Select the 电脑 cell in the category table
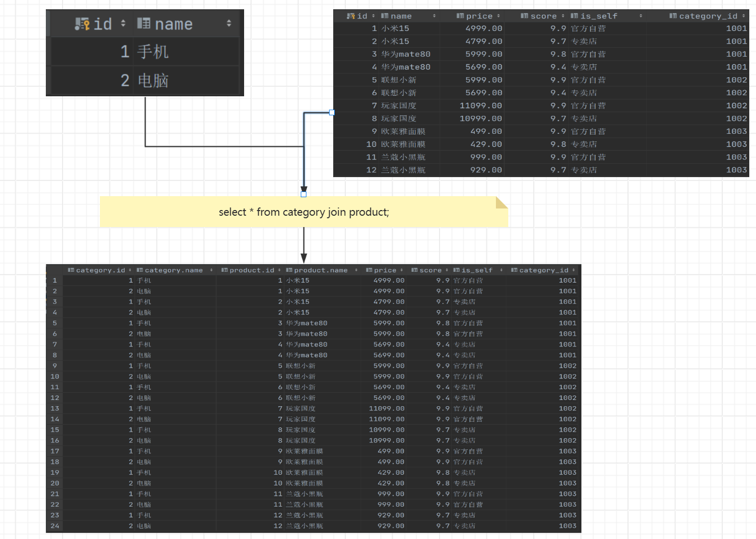This screenshot has height=539, width=756. point(186,80)
